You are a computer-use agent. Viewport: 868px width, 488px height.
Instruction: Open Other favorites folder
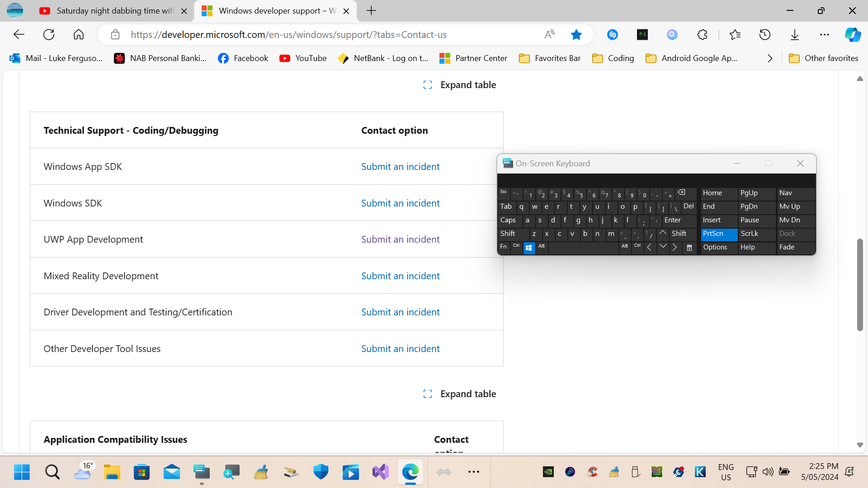pyautogui.click(x=823, y=58)
